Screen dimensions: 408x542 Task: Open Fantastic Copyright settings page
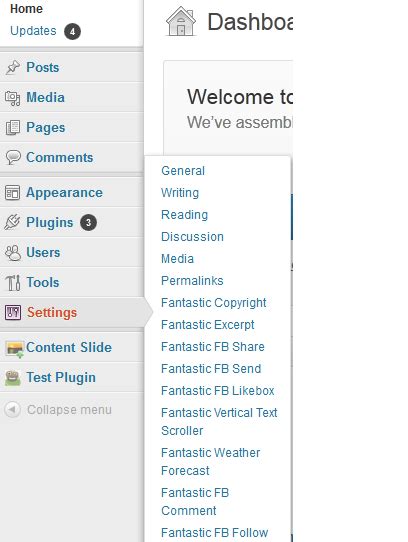click(214, 303)
